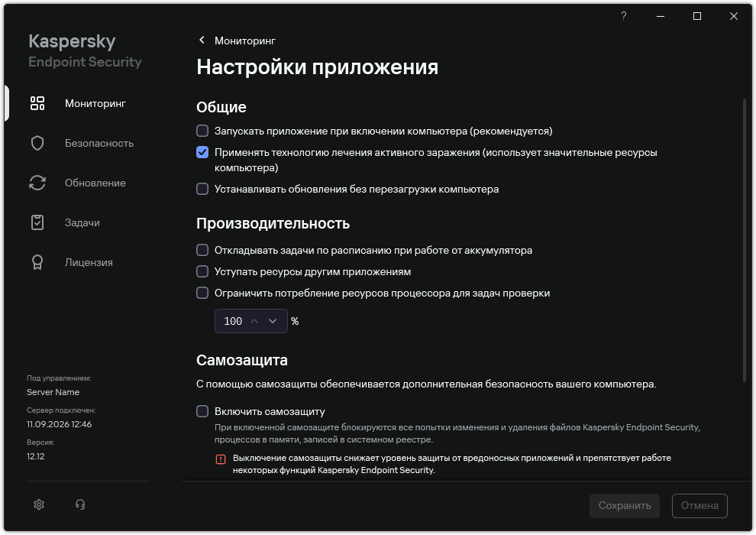Enable the 'Включить самозащиту' checkbox
The image size is (756, 535).
tap(202, 411)
